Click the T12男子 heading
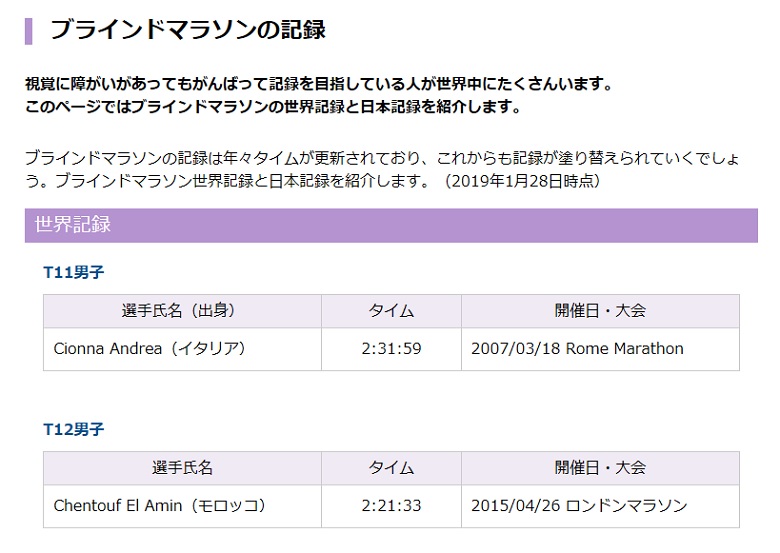The height and width of the screenshot is (553, 780). pos(73,429)
